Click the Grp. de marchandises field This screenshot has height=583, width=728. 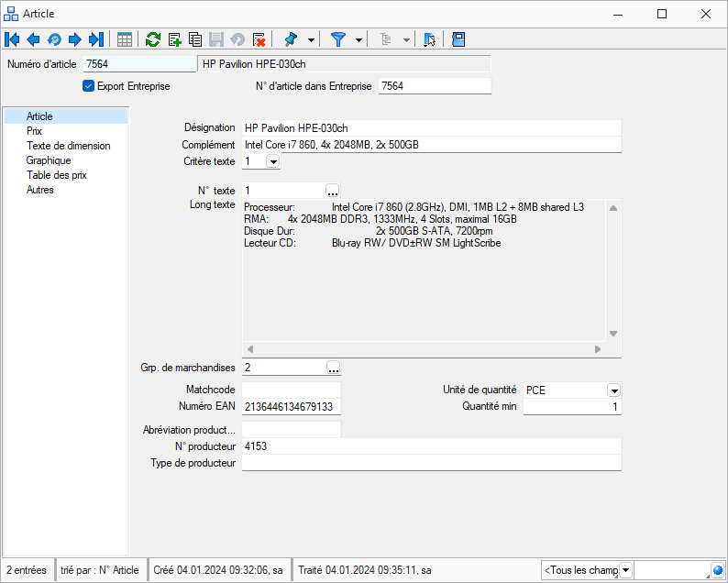284,368
